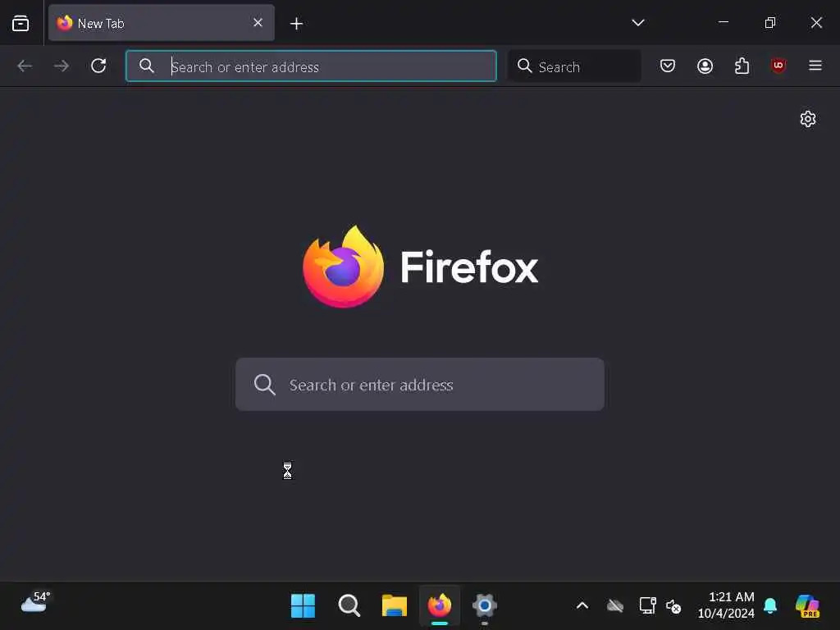Launch File Explorer from the taskbar
Screen dimensions: 840x630
click(395, 605)
